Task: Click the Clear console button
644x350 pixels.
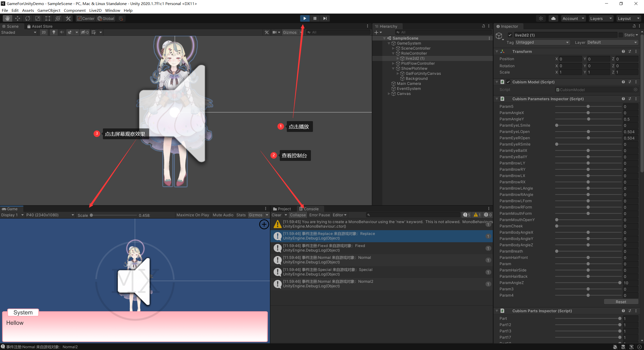Action: click(x=276, y=215)
